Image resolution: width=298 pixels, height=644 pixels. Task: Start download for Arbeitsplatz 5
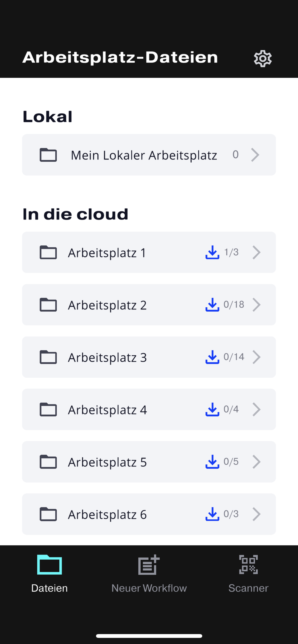point(212,462)
